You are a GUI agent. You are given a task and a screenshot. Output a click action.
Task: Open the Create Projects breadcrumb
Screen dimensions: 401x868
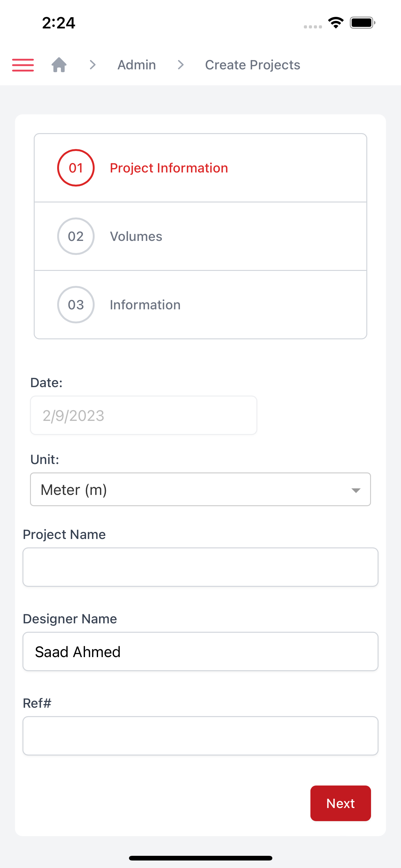[x=253, y=65]
